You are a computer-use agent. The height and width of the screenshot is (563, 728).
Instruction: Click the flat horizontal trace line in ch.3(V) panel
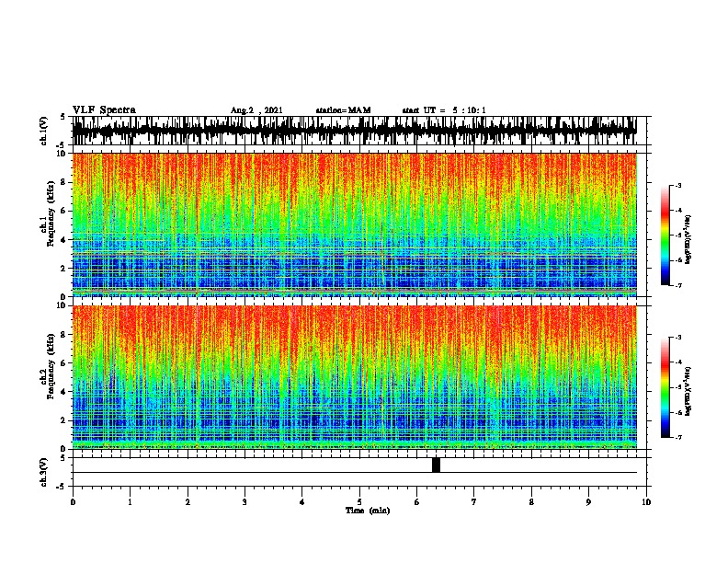(354, 473)
